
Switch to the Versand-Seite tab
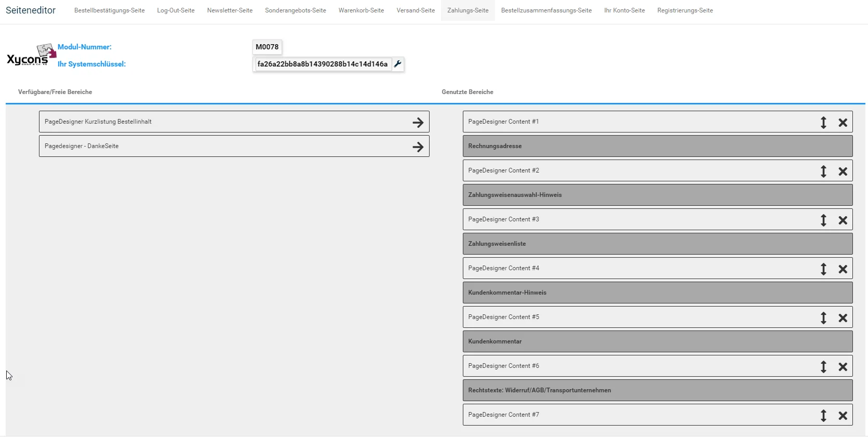[x=416, y=10]
